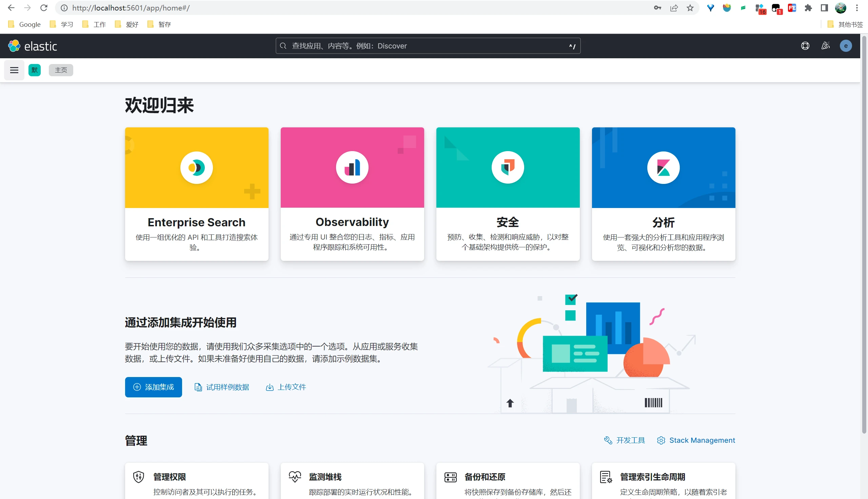The height and width of the screenshot is (499, 868).
Task: Open the 分析 solution card title
Action: point(663,222)
